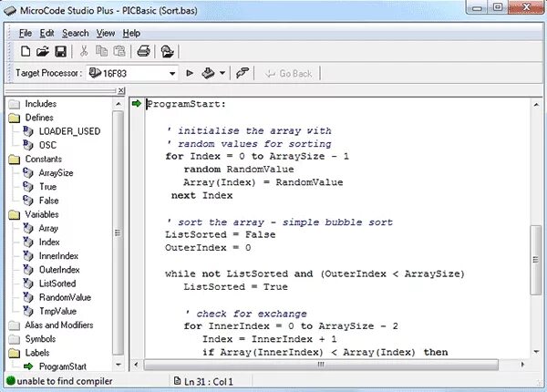Click the compile and program icon
This screenshot has height=392, width=547.
coord(208,73)
